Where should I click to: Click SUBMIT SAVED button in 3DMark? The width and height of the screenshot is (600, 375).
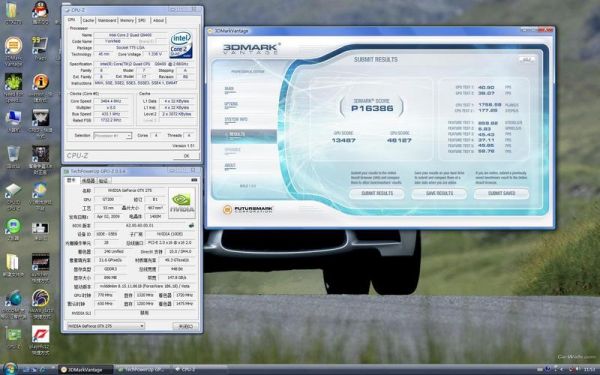[502, 194]
